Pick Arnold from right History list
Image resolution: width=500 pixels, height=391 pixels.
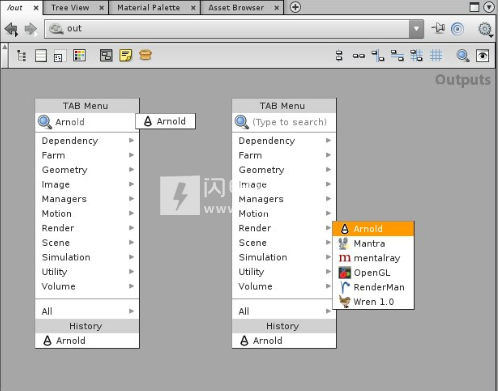pos(284,340)
